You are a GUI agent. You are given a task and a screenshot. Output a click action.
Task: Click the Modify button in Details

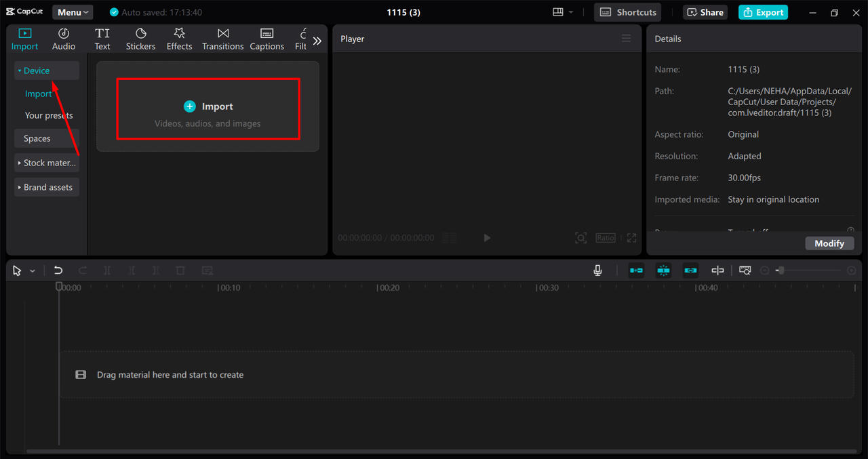pos(829,243)
